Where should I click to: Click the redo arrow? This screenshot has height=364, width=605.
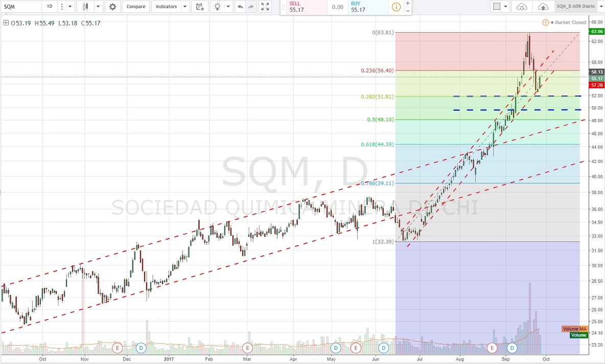coord(251,7)
